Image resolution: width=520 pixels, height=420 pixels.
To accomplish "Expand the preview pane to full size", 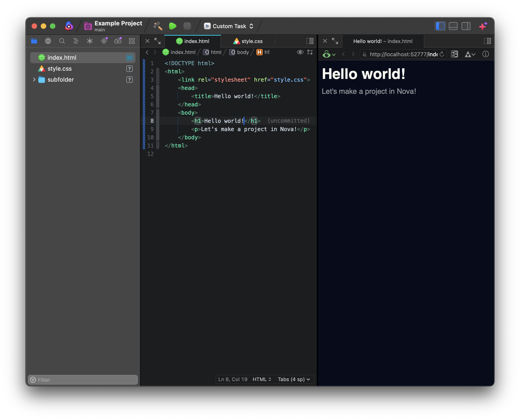I will (335, 41).
